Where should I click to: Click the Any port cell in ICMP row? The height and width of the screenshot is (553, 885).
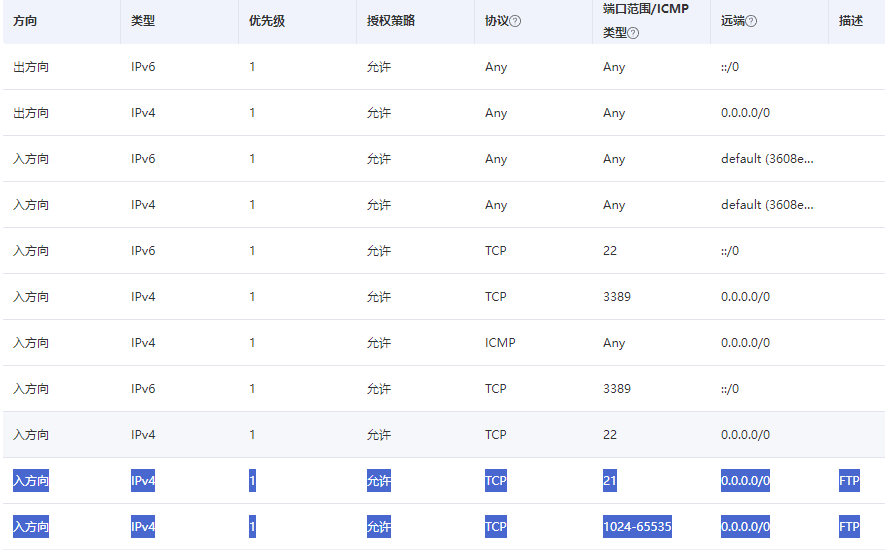614,343
